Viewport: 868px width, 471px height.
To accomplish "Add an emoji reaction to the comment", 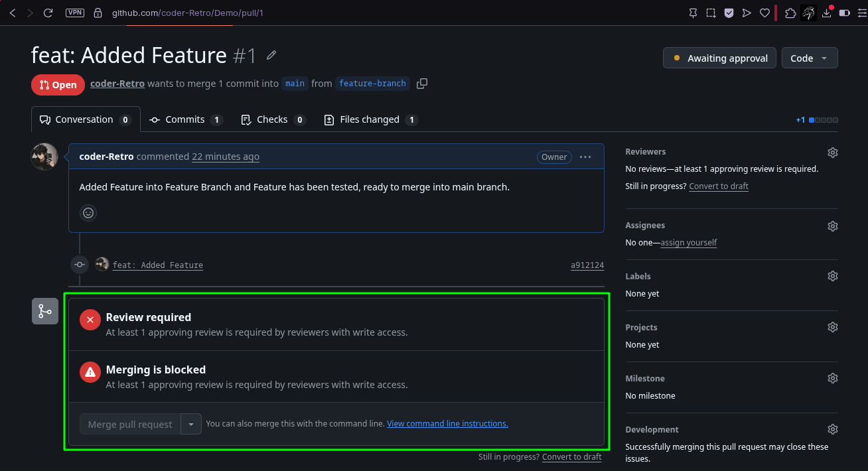I will pyautogui.click(x=88, y=212).
